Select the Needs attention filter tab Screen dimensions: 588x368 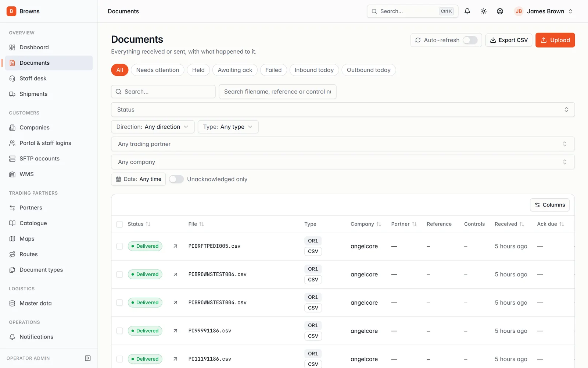click(x=158, y=70)
